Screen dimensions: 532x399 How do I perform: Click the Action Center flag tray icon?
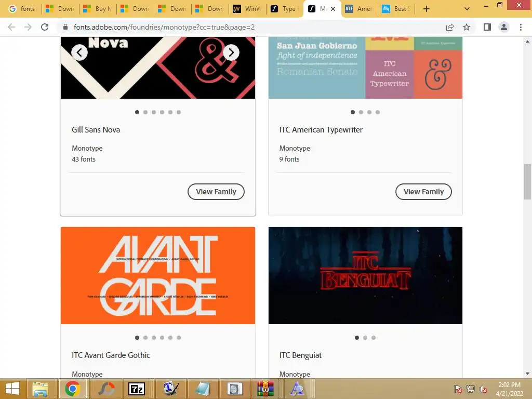pos(458,389)
